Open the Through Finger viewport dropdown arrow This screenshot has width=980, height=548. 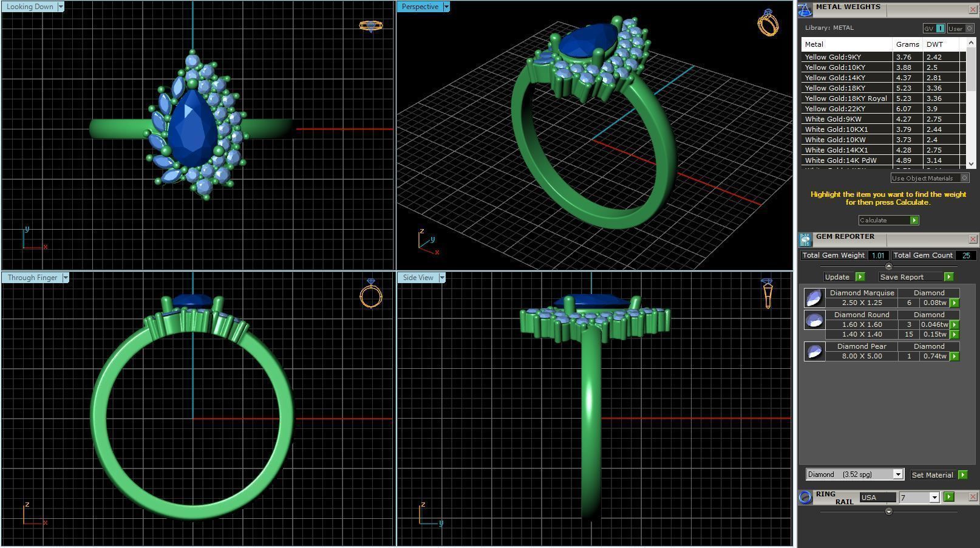tap(66, 278)
